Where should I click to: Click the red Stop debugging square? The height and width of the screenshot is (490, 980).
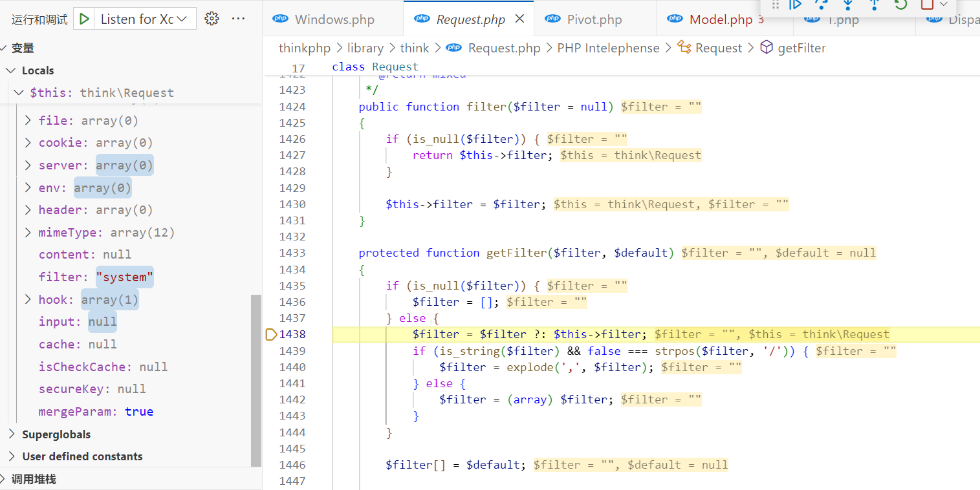coord(927,5)
